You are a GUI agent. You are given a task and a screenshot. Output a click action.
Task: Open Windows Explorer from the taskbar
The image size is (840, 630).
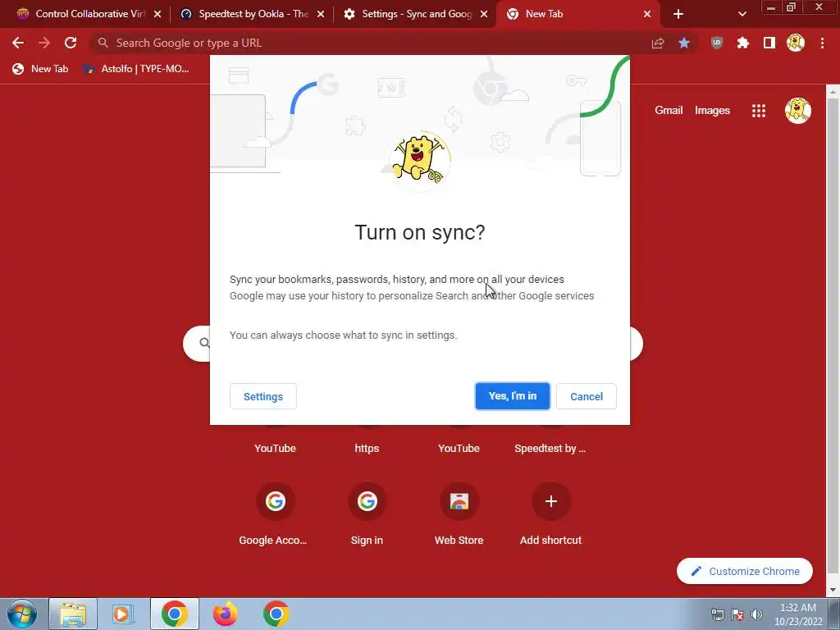[73, 614]
